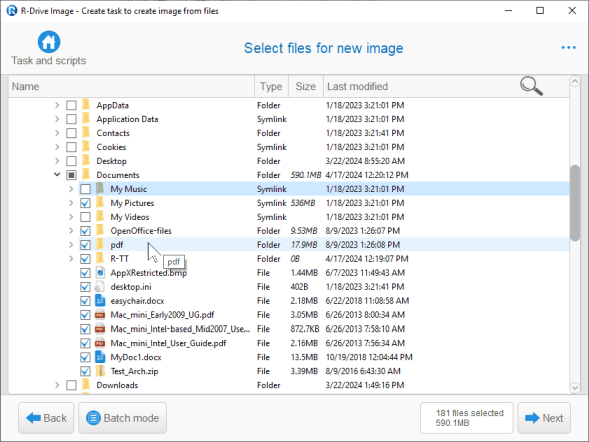The width and height of the screenshot is (589, 442).
Task: Select the Cookies row name
Action: click(111, 147)
